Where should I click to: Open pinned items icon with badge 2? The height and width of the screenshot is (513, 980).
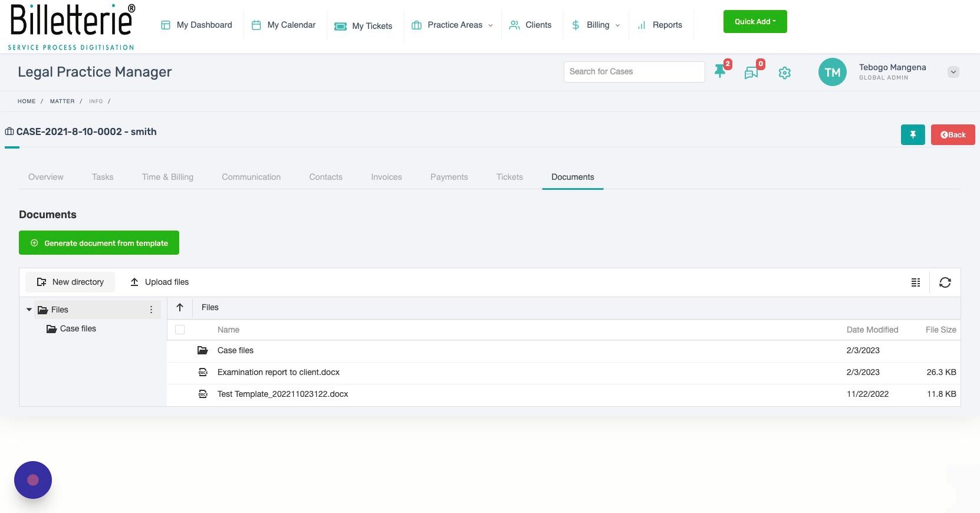tap(721, 71)
